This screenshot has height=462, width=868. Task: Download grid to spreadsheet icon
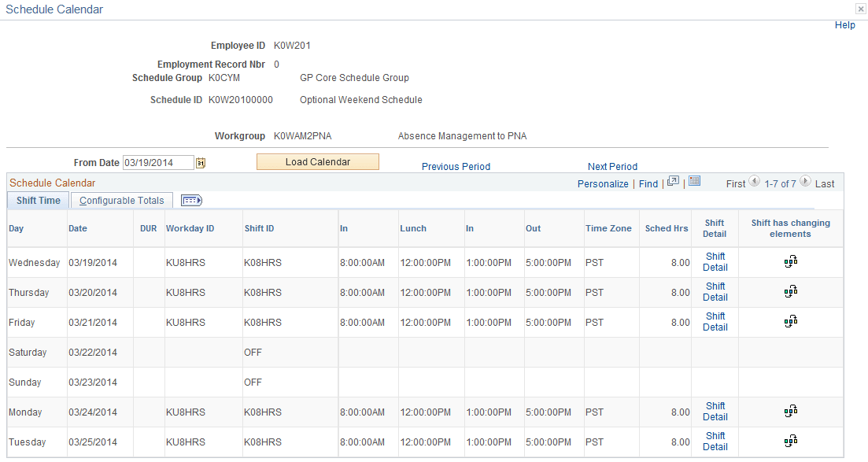point(695,181)
